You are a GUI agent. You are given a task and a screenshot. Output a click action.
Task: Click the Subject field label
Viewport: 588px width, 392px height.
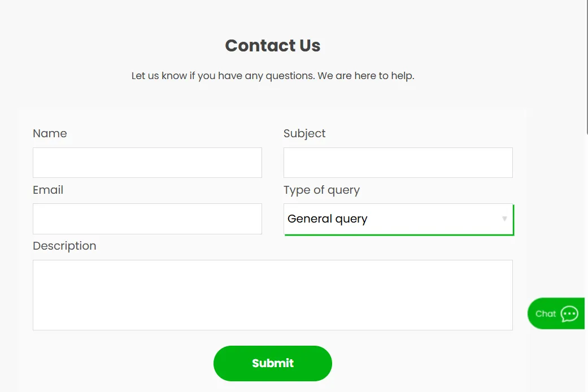[304, 134]
